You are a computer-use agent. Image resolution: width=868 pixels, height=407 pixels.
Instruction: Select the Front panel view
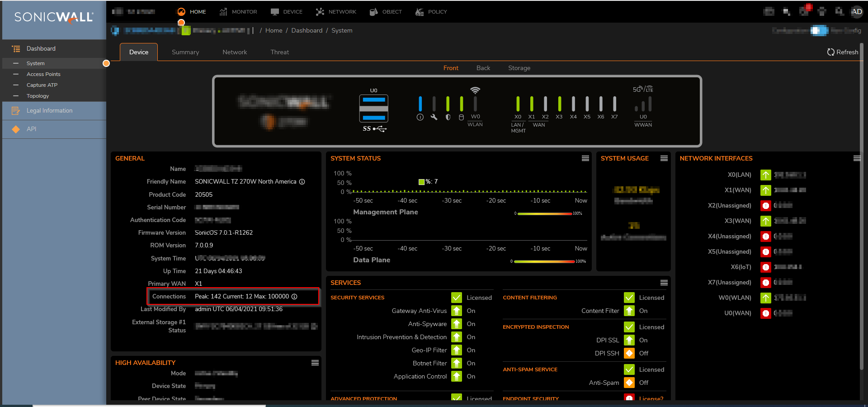[451, 68]
